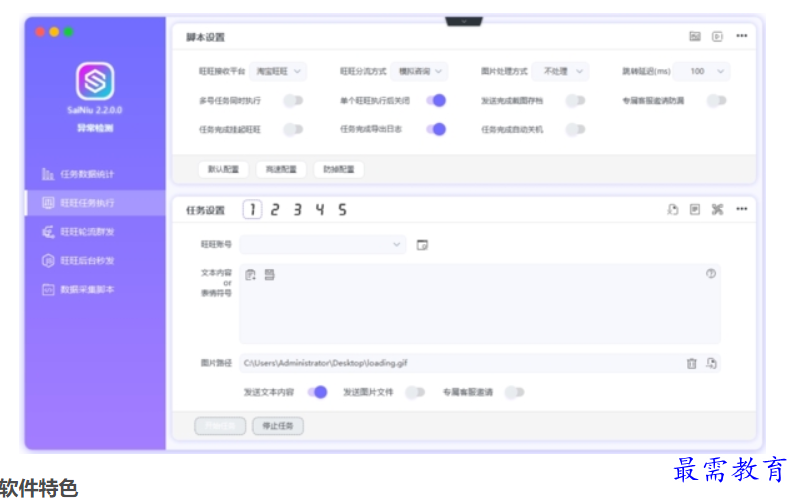
Task: Open 图片处理方式 dropdown showing 不处理
Action: 561,71
